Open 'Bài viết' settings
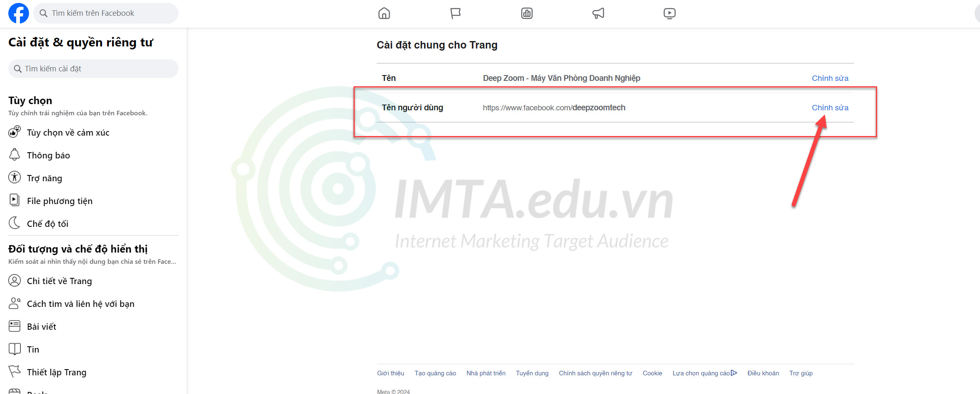This screenshot has height=394, width=980. click(x=41, y=327)
